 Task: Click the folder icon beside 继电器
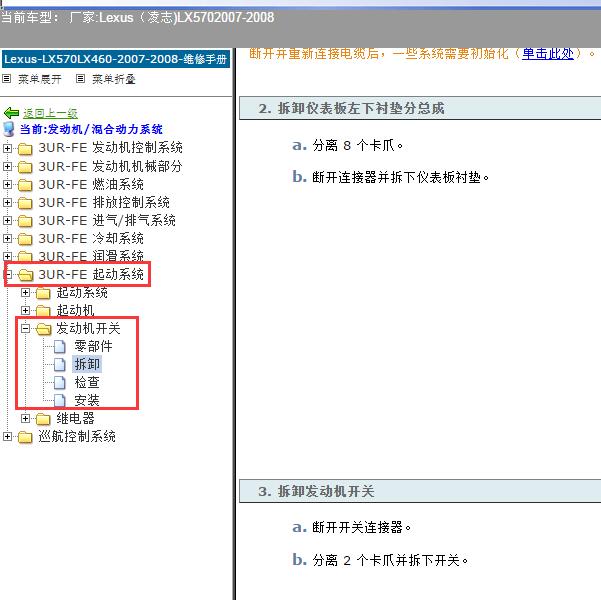coord(43,418)
